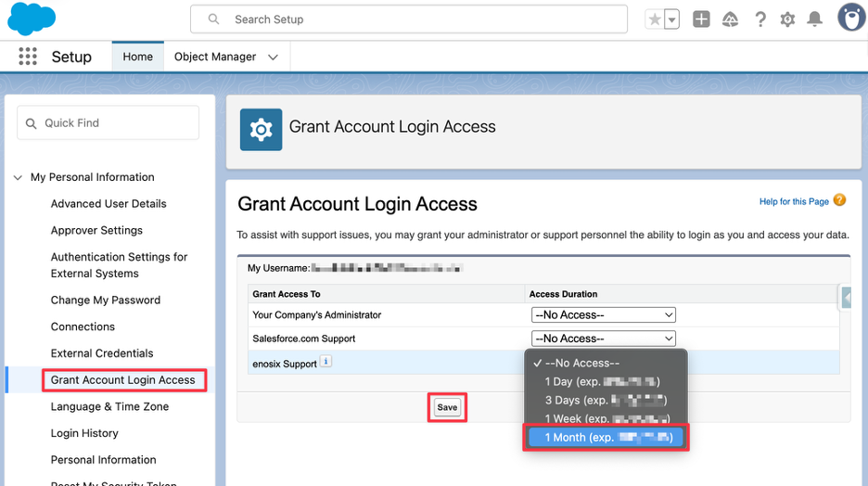Expand the Object Manager tab chevron
Image resolution: width=868 pixels, height=486 pixels.
(x=273, y=57)
